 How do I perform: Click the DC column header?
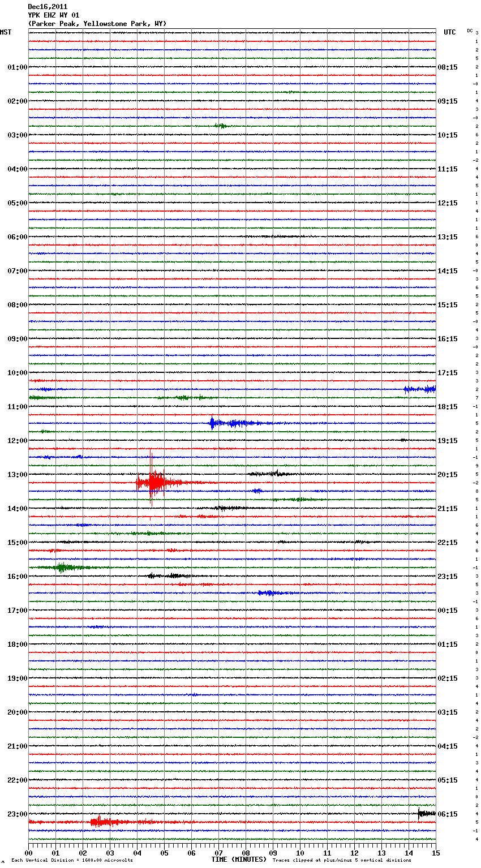point(470,31)
